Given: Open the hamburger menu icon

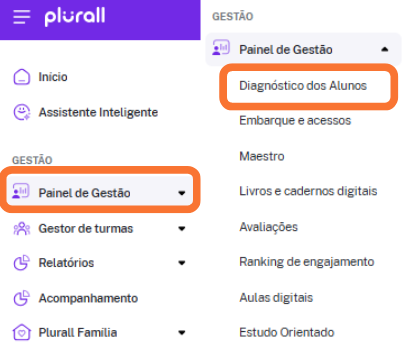Looking at the screenshot, I should pos(22,17).
